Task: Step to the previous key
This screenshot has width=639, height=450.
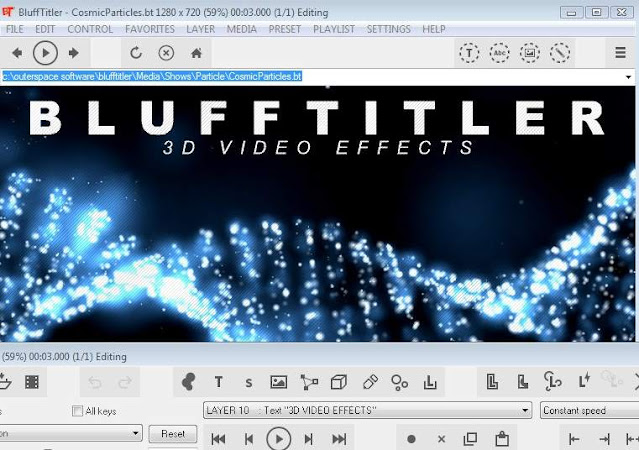Action: click(249, 439)
